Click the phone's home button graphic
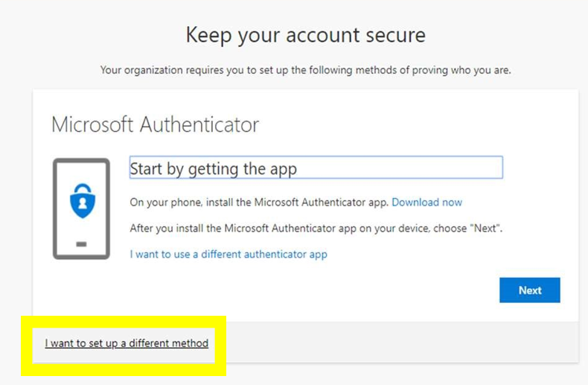The width and height of the screenshot is (588, 385). [x=81, y=244]
